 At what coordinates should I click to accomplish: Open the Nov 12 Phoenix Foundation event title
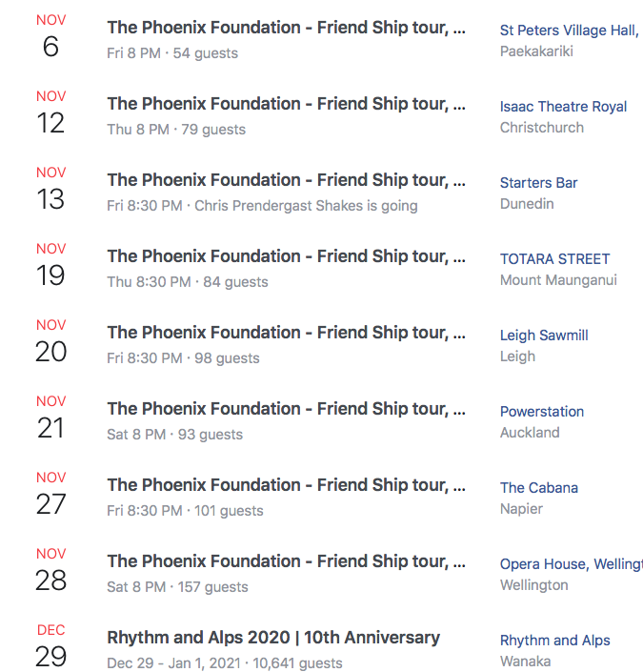[x=286, y=104]
